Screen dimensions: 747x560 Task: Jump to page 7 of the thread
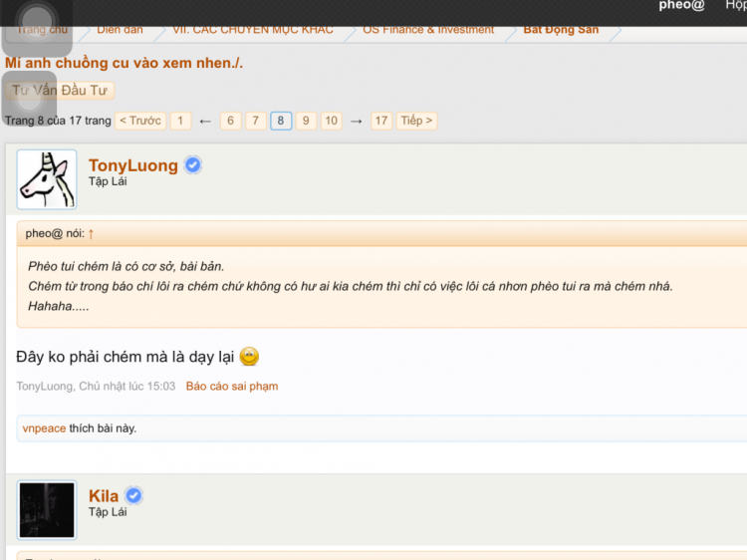coord(256,121)
